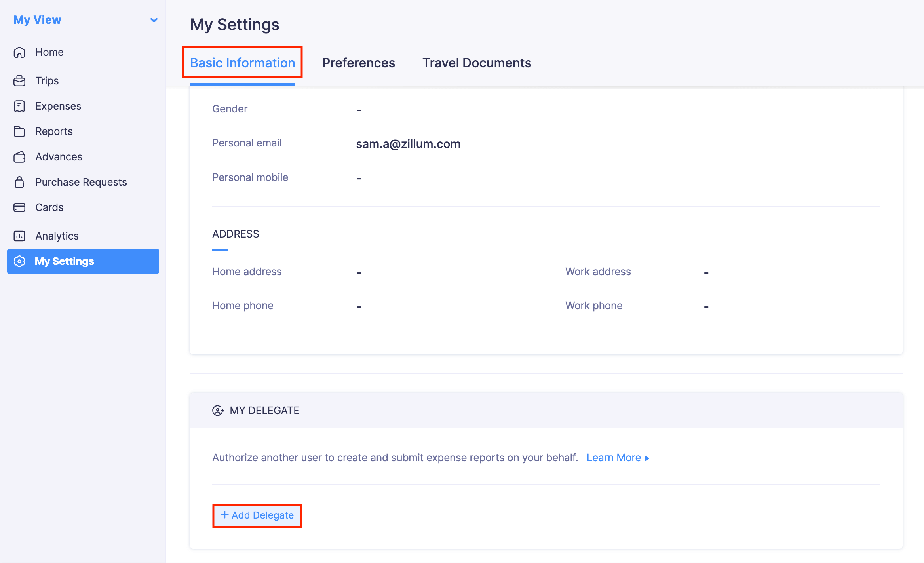This screenshot has width=924, height=563.
Task: Open Expenses from the sidebar
Action: click(83, 106)
